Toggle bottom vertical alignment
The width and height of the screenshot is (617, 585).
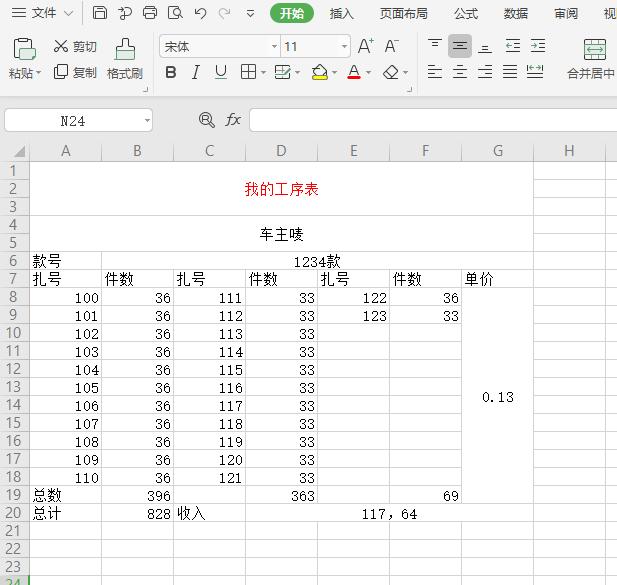pos(485,48)
